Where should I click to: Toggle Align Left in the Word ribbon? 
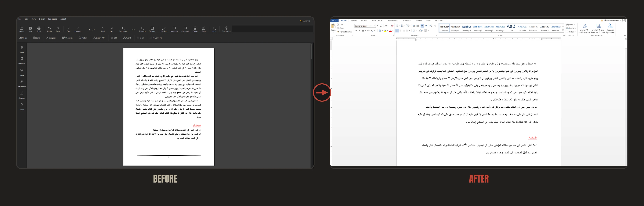pyautogui.click(x=397, y=31)
